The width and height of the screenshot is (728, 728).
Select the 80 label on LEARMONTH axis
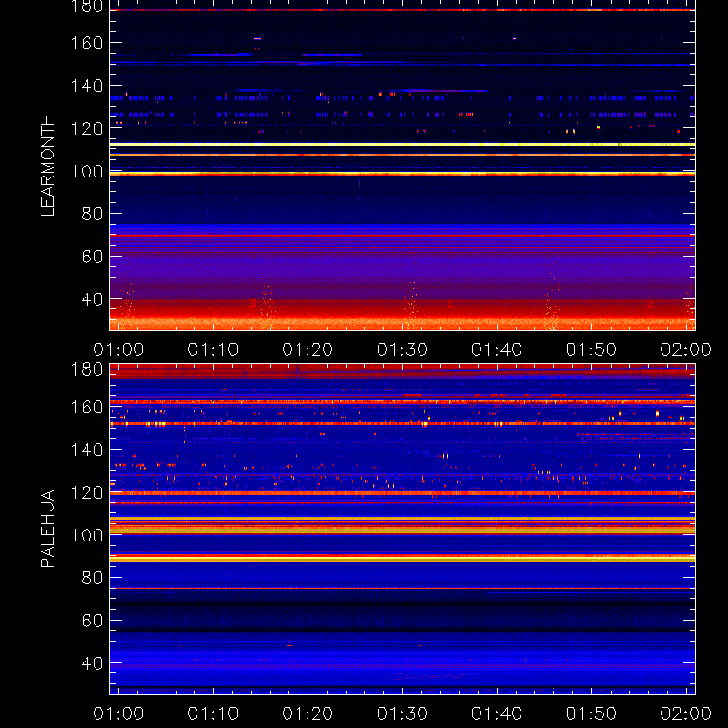[92, 214]
